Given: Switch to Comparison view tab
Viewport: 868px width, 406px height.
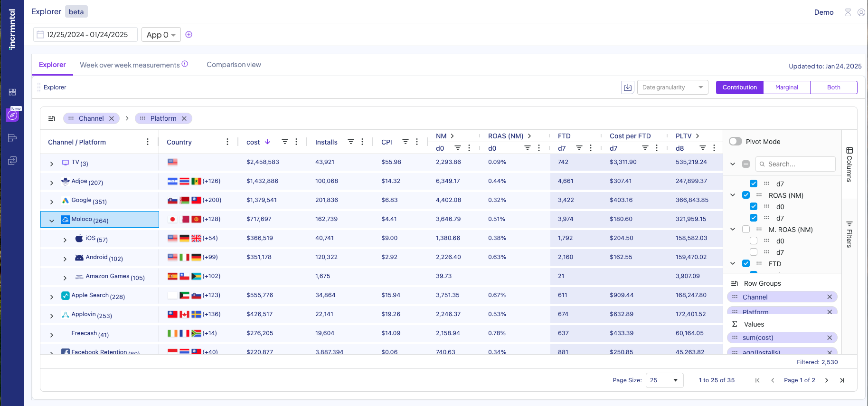Looking at the screenshot, I should [x=234, y=65].
